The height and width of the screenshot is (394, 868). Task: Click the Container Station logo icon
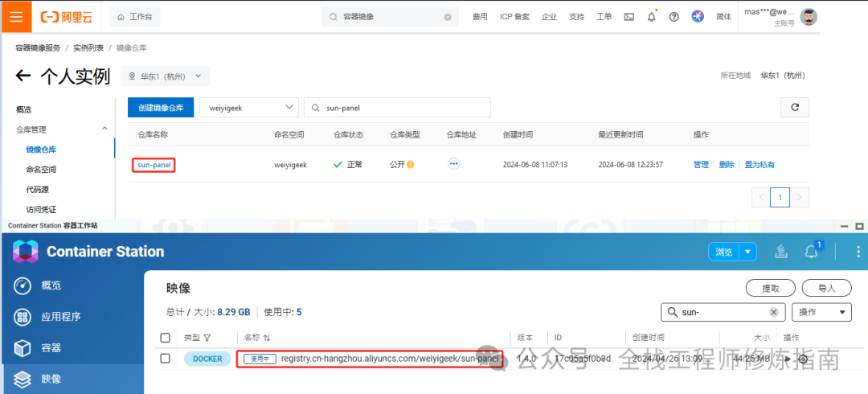25,252
